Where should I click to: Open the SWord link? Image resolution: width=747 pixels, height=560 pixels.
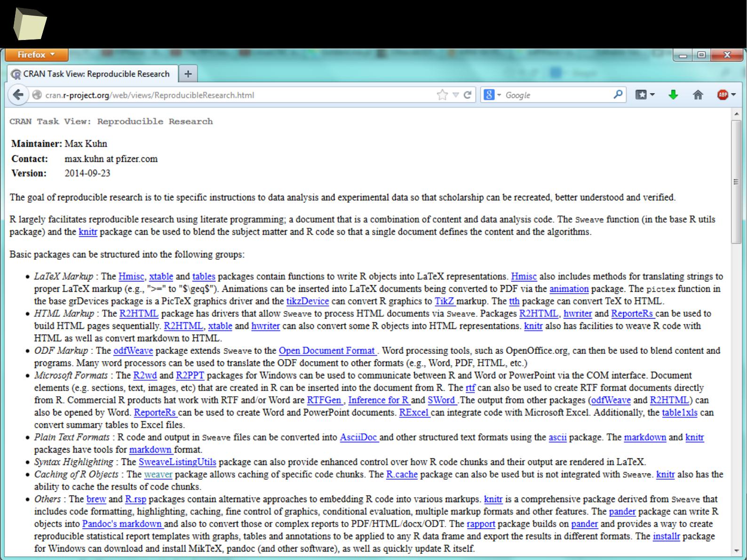tap(443, 400)
